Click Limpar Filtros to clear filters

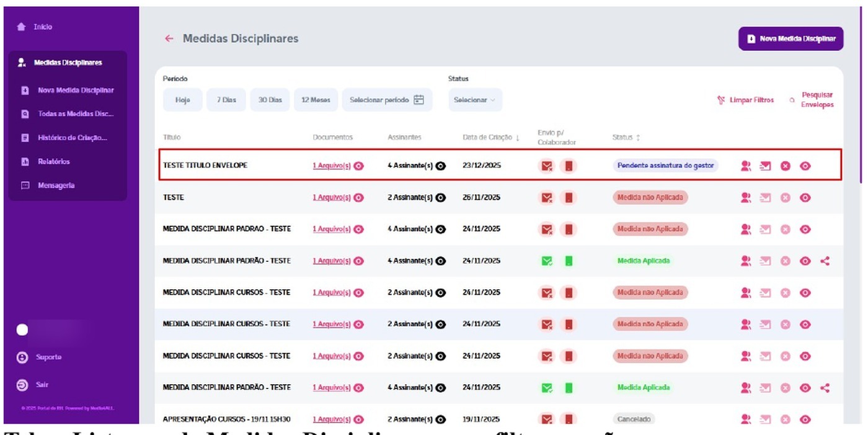tap(746, 100)
